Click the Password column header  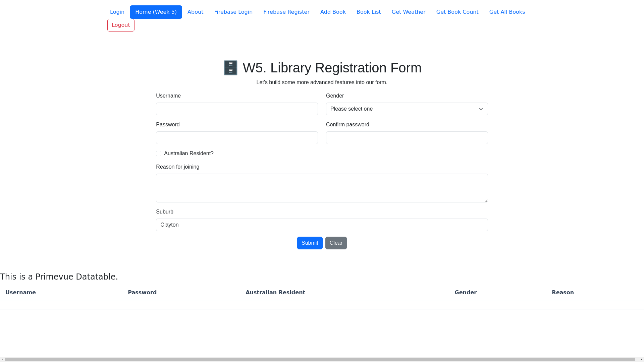(142, 293)
